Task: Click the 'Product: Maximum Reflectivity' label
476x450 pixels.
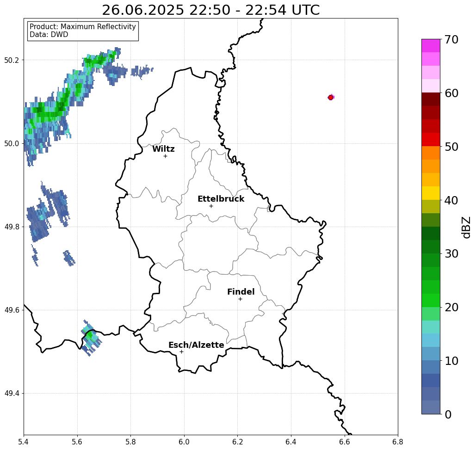Action: pos(82,27)
